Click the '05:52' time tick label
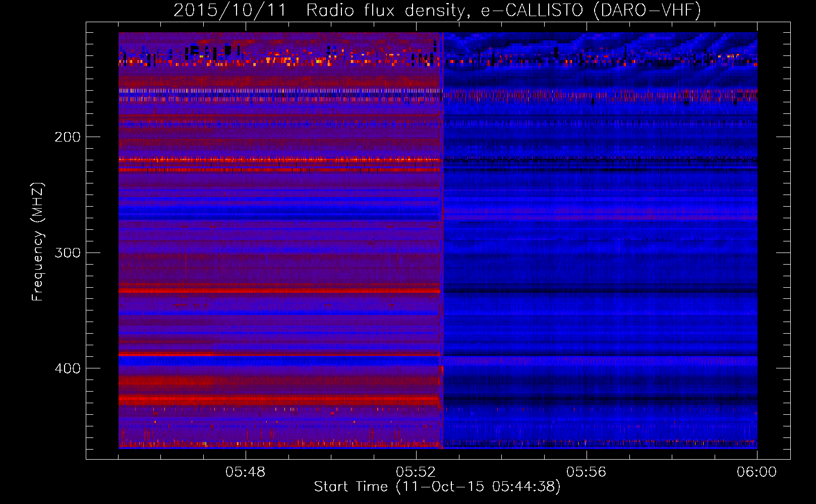This screenshot has width=816, height=504. (416, 472)
